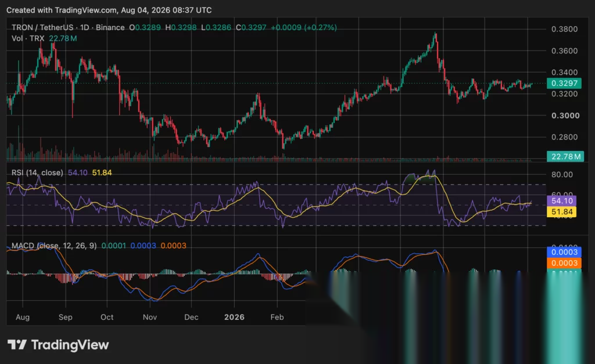Click the low value 0.3286
Screen dimensions: 595x364
(218, 27)
